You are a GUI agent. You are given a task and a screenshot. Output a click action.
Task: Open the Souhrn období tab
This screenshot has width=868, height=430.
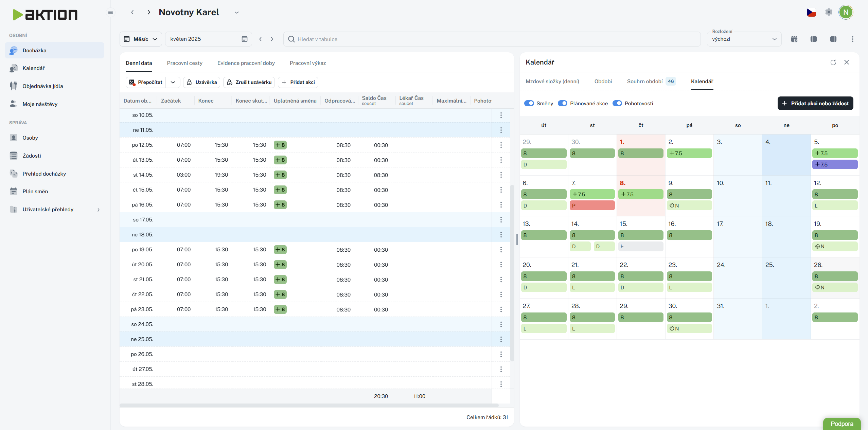tap(644, 82)
